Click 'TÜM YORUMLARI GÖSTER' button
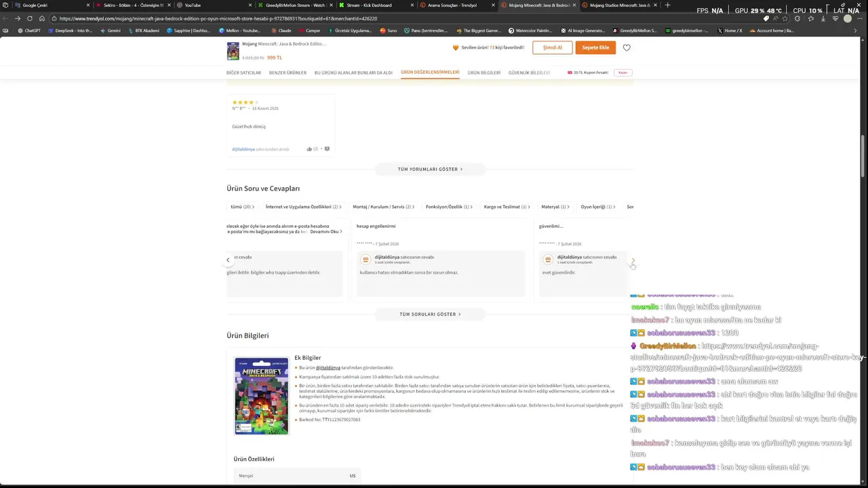Screen dimensions: 868x488 pyautogui.click(x=431, y=169)
